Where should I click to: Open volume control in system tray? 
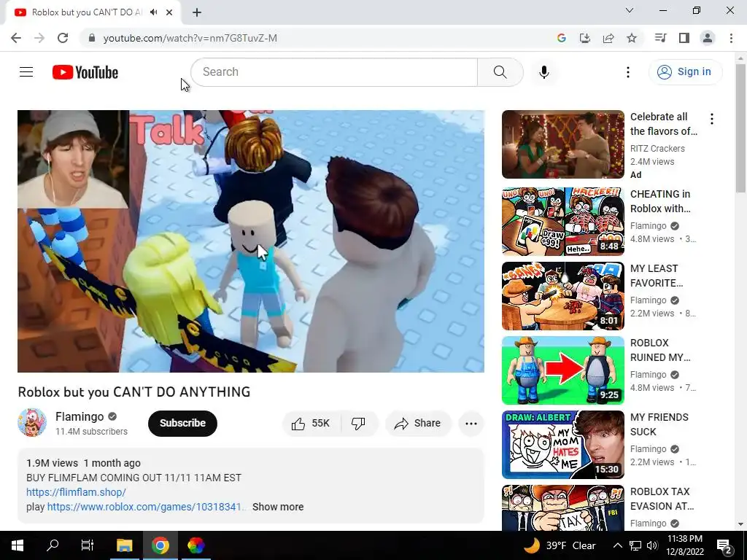(652, 545)
